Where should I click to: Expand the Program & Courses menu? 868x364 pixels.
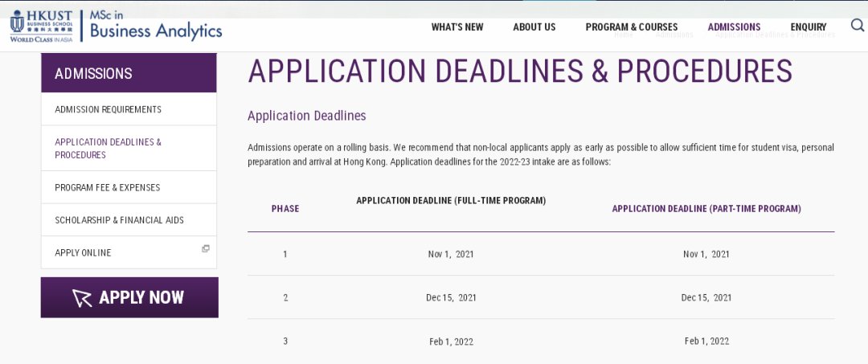632,27
